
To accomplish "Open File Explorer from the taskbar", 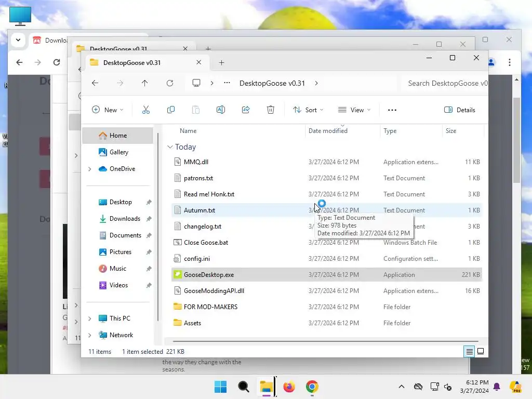I will 267,387.
